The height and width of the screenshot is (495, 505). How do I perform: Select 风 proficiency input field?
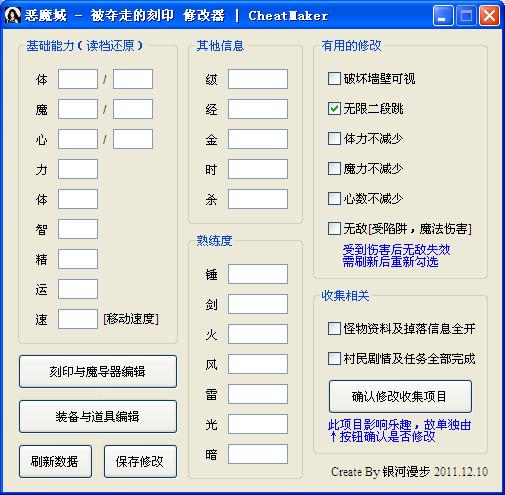[258, 364]
